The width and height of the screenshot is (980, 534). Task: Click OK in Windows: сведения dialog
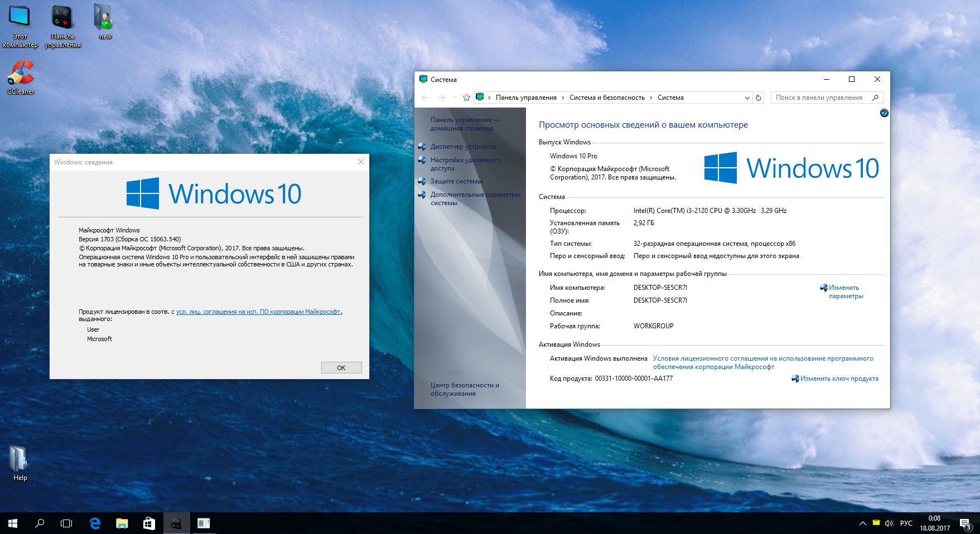pos(341,368)
